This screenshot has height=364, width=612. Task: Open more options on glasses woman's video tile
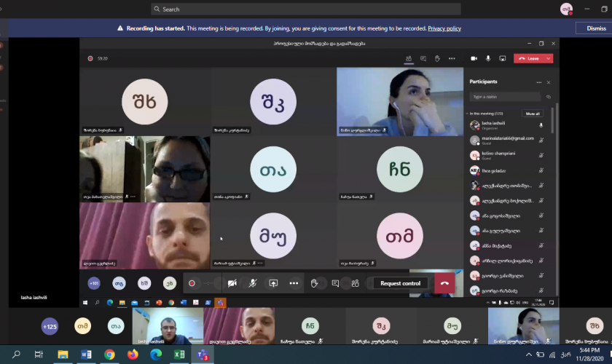click(x=133, y=197)
